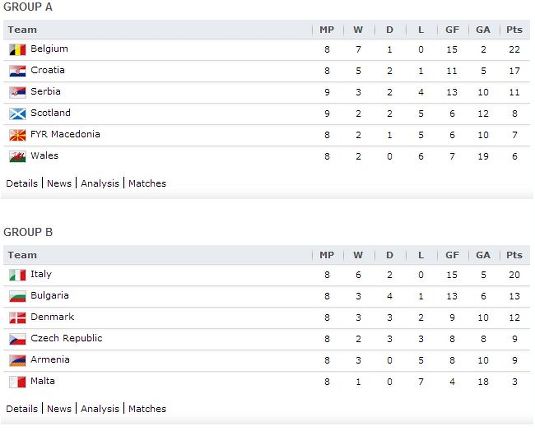Click Group A Pts column header
The width and height of the screenshot is (535, 431).
point(514,30)
